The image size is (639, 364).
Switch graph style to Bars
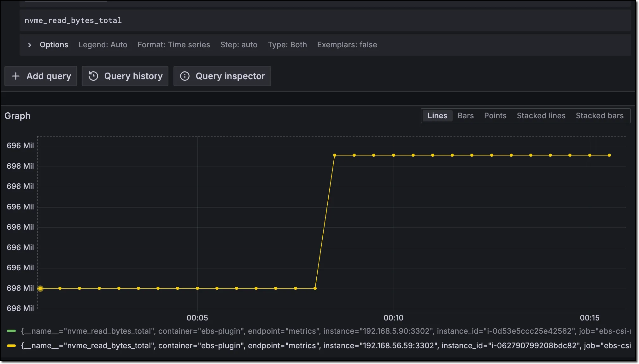tap(466, 115)
